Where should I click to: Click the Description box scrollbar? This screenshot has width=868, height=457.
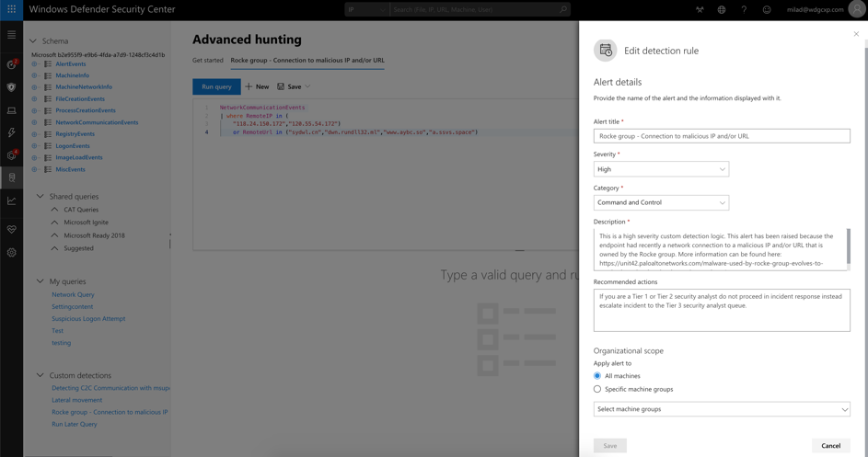848,246
